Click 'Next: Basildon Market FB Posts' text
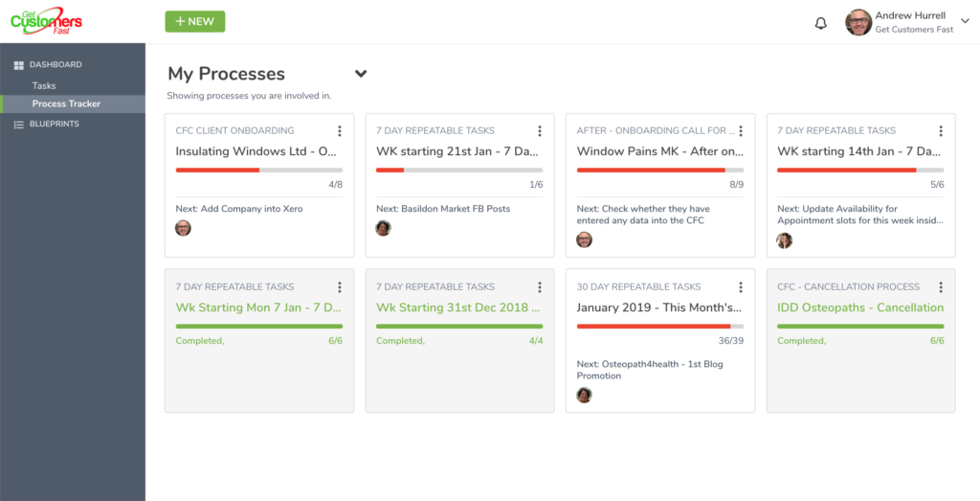The image size is (980, 501). [x=443, y=208]
